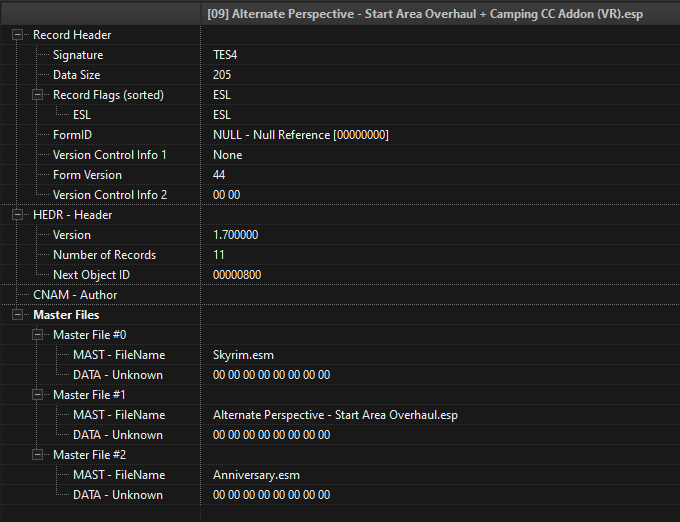Screen dimensions: 680x522
Task: Collapse the Master File #1 node
Action: [38, 395]
